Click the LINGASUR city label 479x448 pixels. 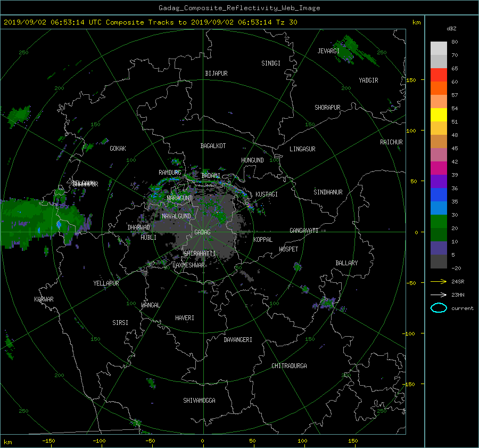coord(302,149)
